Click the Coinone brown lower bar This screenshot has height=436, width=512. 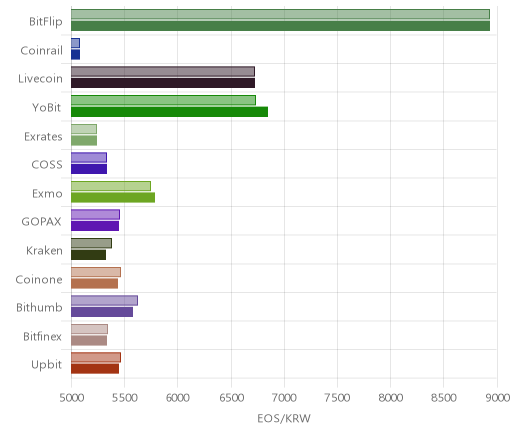pos(94,284)
